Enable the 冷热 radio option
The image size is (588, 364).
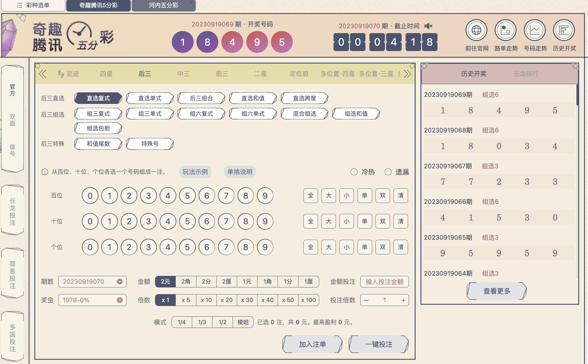(x=354, y=172)
